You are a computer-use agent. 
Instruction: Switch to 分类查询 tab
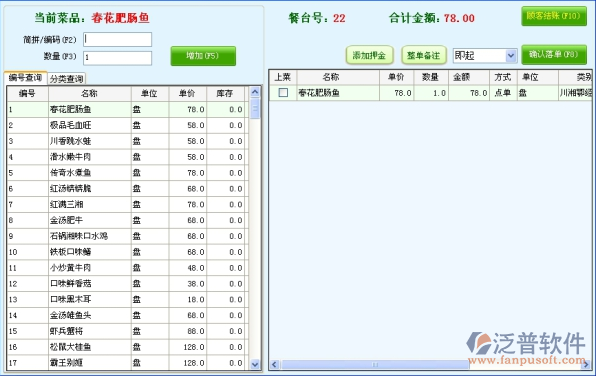coord(67,79)
